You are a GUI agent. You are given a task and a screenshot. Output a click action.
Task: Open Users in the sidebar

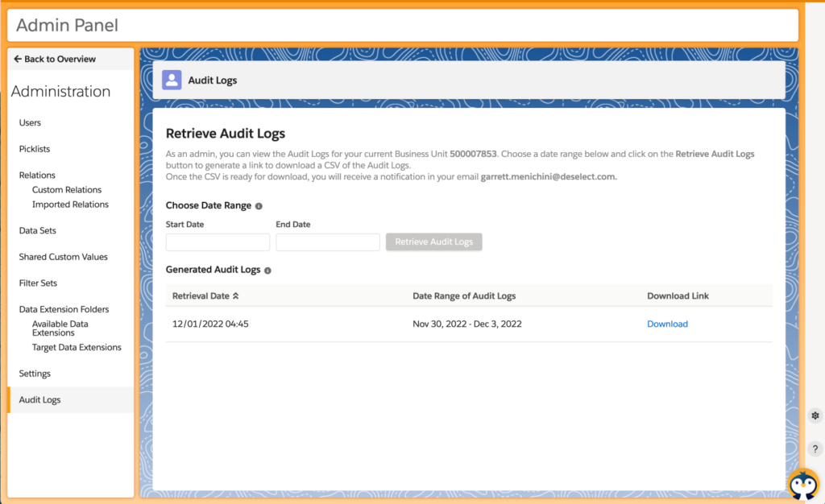click(30, 122)
